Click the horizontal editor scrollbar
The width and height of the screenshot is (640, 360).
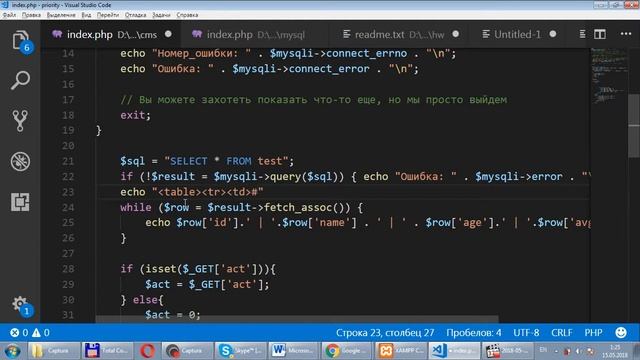tap(297, 318)
